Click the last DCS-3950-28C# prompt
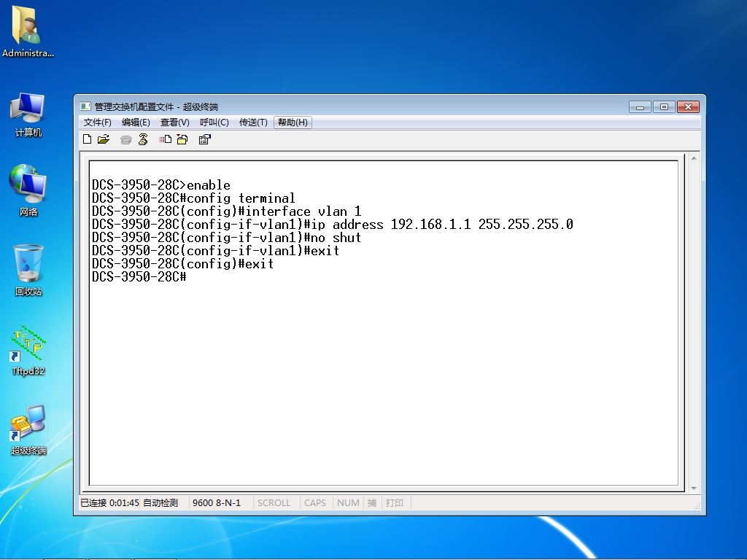This screenshot has width=747, height=560. click(139, 276)
